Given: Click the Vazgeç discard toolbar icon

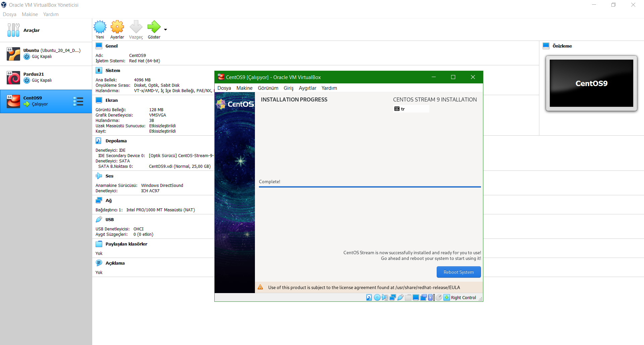Looking at the screenshot, I should coord(136,27).
